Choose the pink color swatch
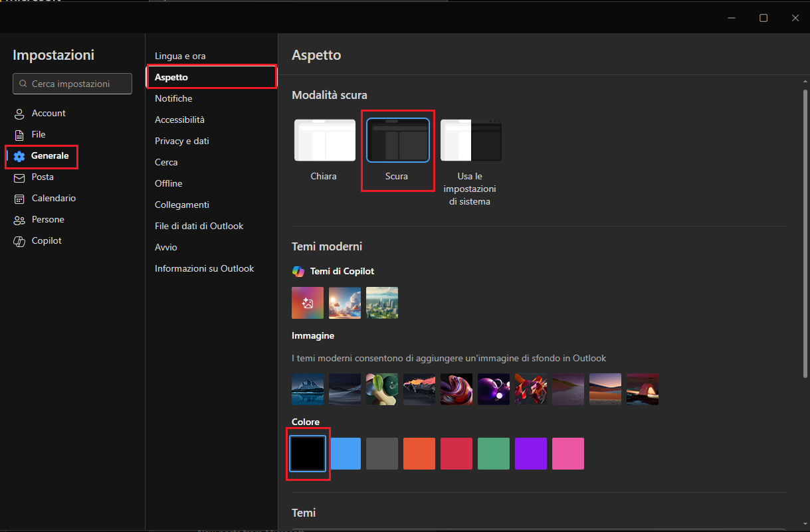This screenshot has width=810, height=532. [568, 454]
